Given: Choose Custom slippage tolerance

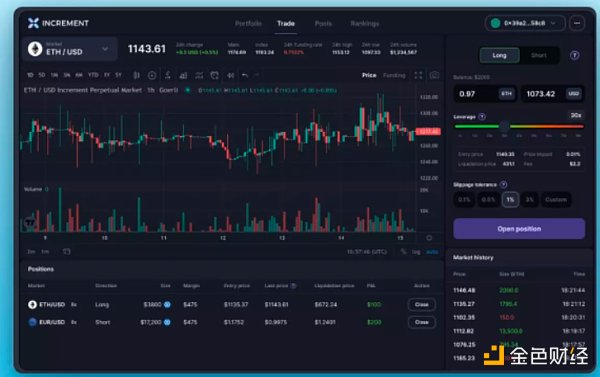Looking at the screenshot, I should pos(556,199).
